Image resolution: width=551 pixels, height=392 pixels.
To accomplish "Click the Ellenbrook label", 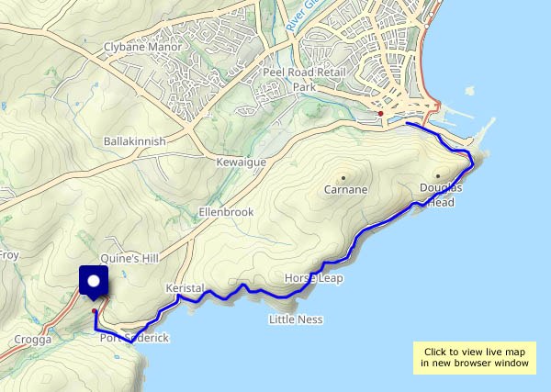I will (226, 212).
